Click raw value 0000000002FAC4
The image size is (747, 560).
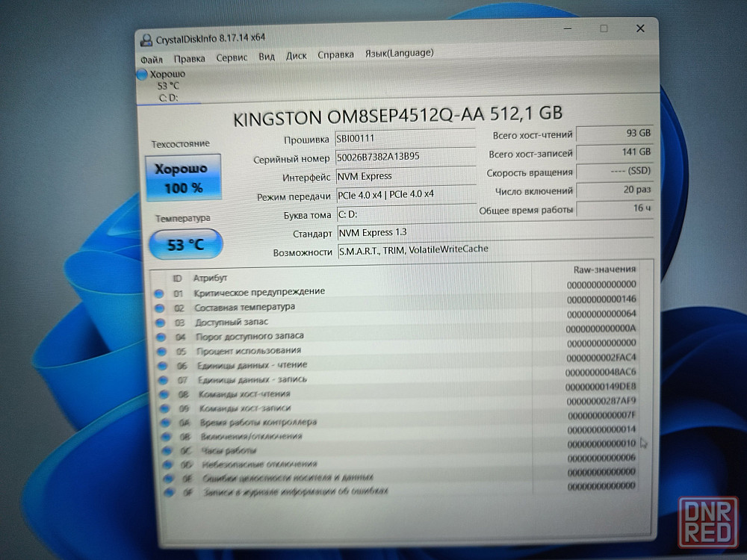point(601,358)
